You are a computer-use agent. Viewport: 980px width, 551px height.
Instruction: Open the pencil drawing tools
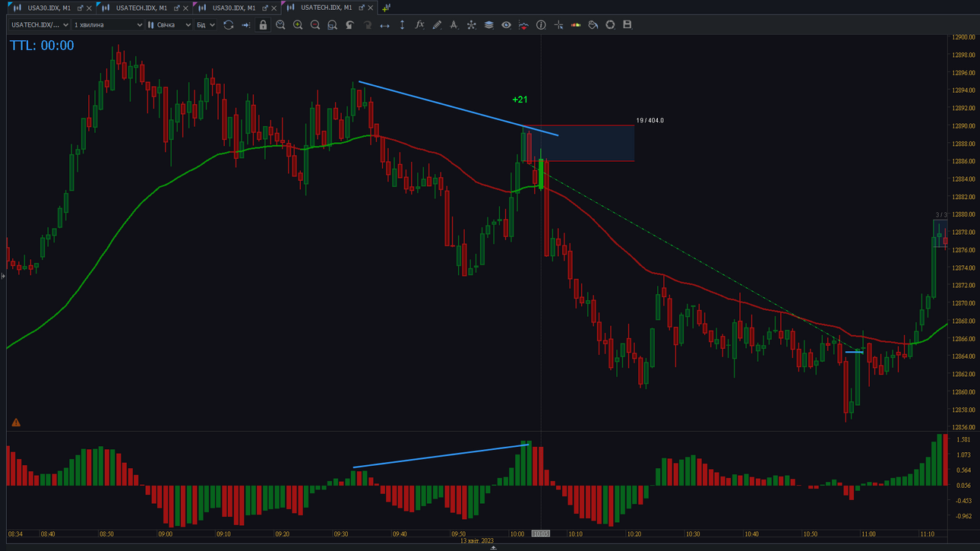437,25
